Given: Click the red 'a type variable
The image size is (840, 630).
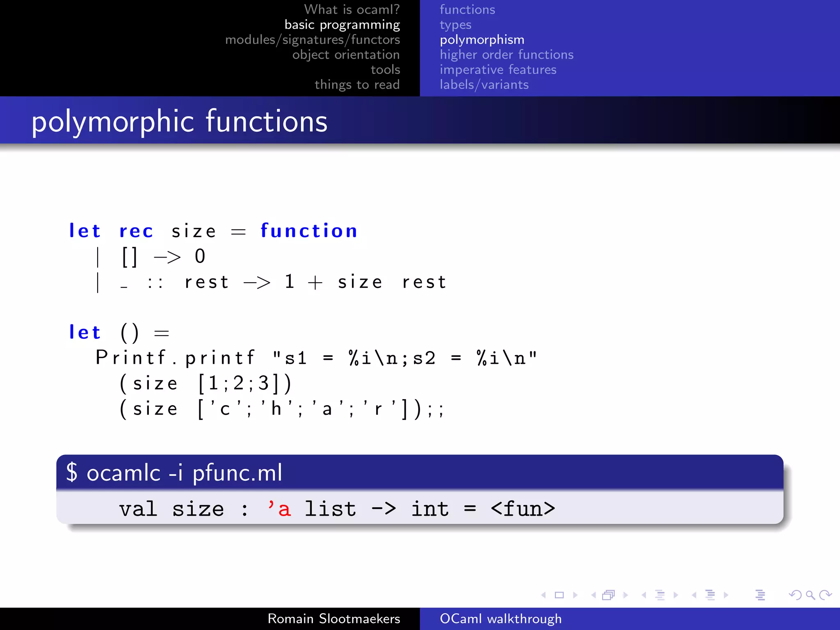Looking at the screenshot, I should pyautogui.click(x=279, y=509).
